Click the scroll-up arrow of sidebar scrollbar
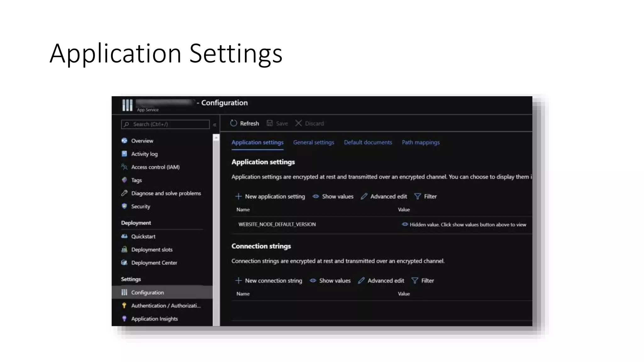The height and width of the screenshot is (362, 644). [x=216, y=137]
